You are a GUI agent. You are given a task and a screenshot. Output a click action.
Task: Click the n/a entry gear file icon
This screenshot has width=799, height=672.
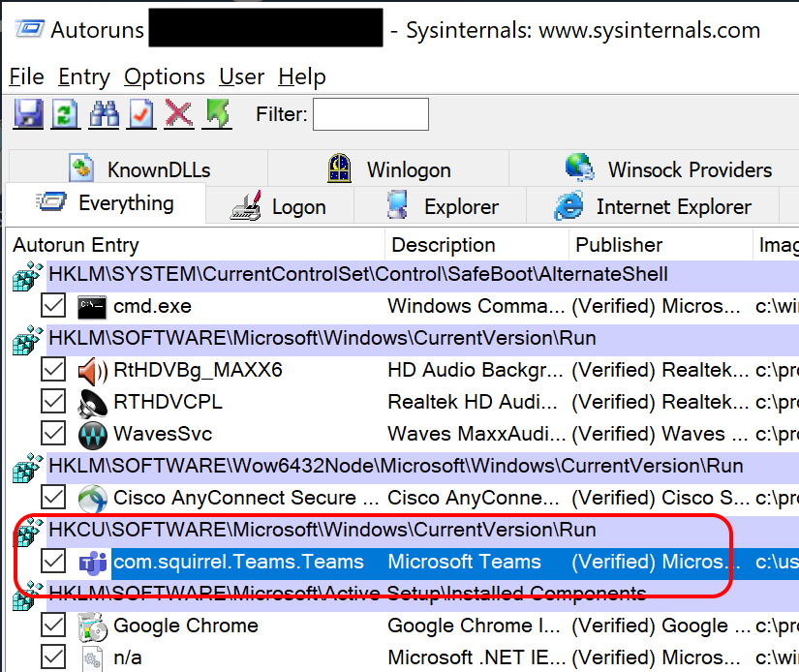(92, 658)
